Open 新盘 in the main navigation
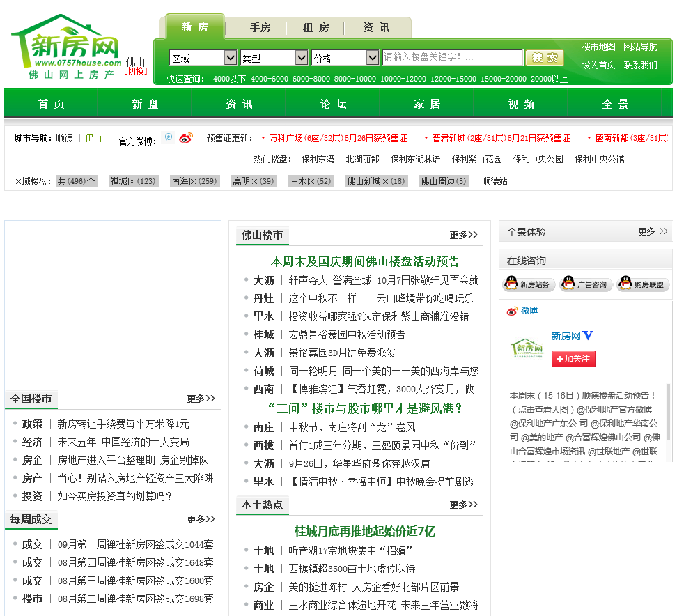The width and height of the screenshot is (677, 616). pos(145,104)
